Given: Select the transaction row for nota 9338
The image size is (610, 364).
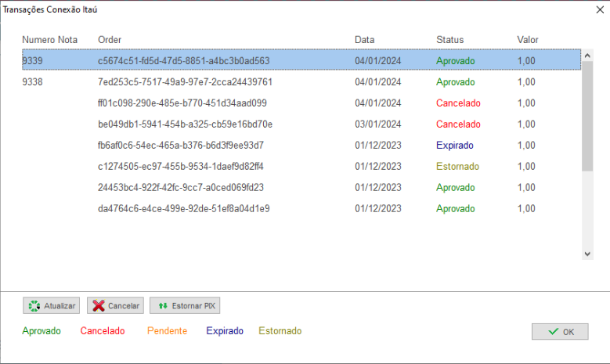Looking at the screenshot, I should [x=184, y=81].
